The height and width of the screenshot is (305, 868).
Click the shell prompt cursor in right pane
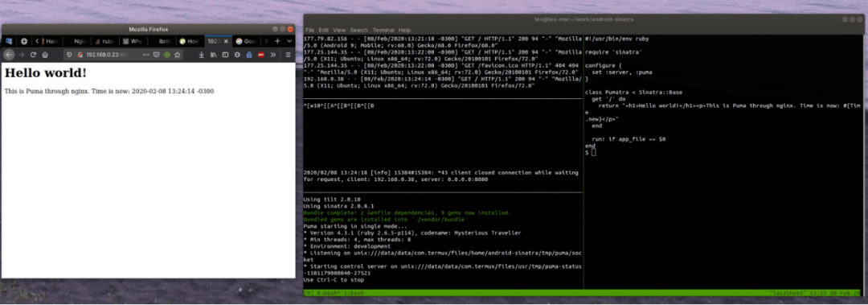(x=593, y=153)
